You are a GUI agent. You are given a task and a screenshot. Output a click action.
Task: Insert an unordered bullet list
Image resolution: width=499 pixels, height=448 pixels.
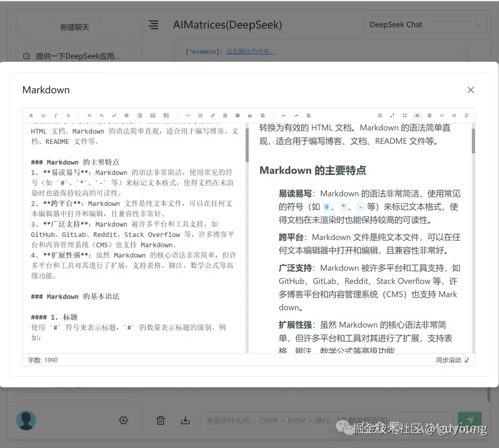coord(140,116)
